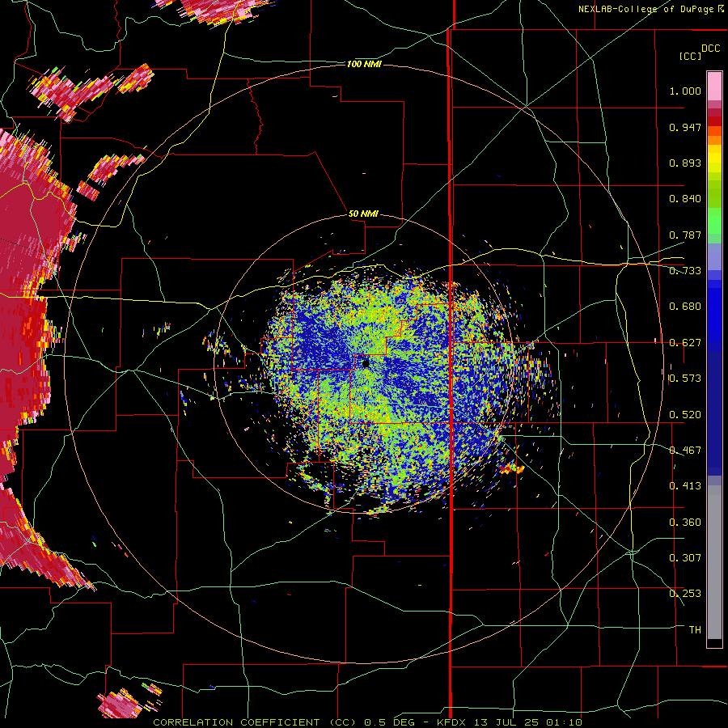The image size is (728, 728).
Task: Click the [CC] units label
Action: (690, 56)
